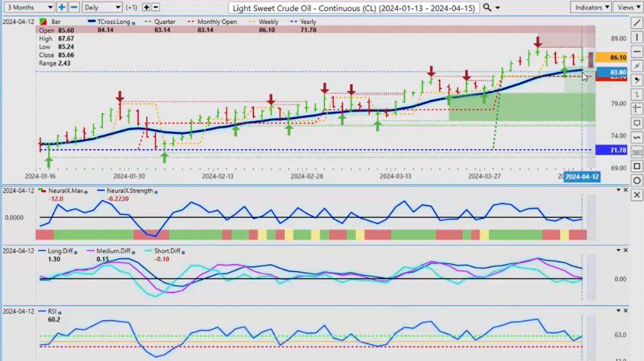
Task: Click the delete drawings X tool
Action: click(x=636, y=195)
